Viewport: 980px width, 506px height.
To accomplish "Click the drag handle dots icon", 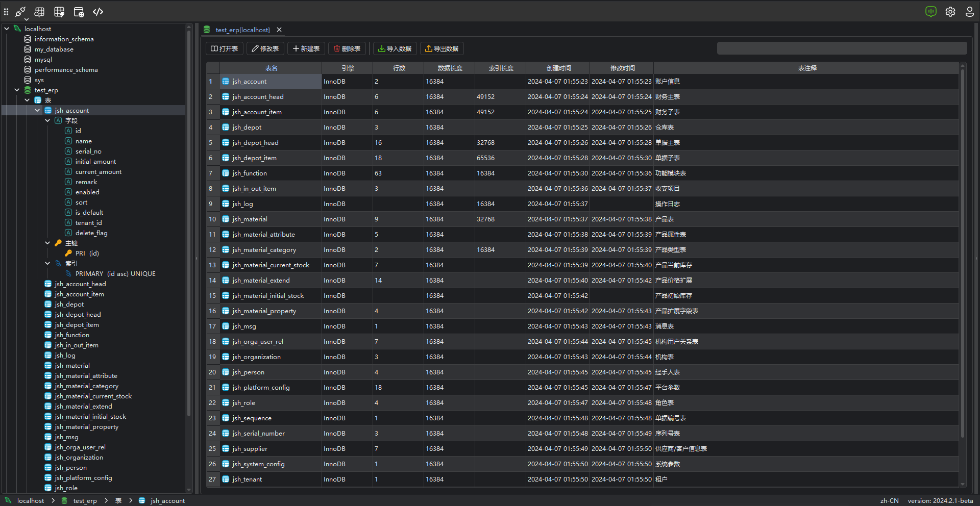I will tap(6, 12).
